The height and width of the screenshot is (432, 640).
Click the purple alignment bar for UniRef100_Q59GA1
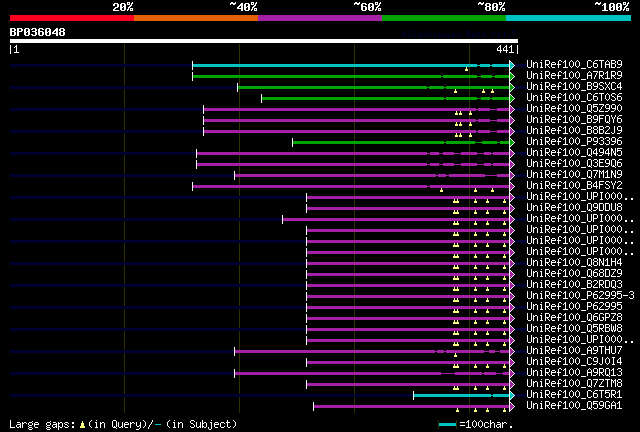coord(411,406)
